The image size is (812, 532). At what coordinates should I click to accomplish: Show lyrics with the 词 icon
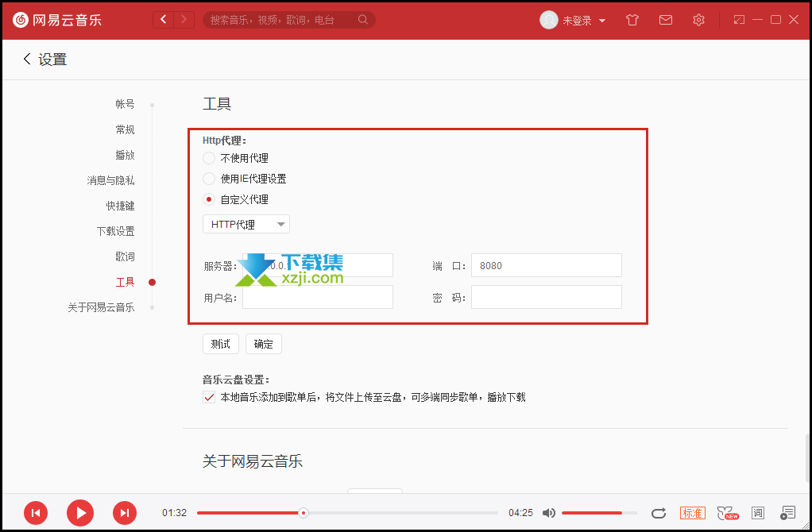click(758, 513)
